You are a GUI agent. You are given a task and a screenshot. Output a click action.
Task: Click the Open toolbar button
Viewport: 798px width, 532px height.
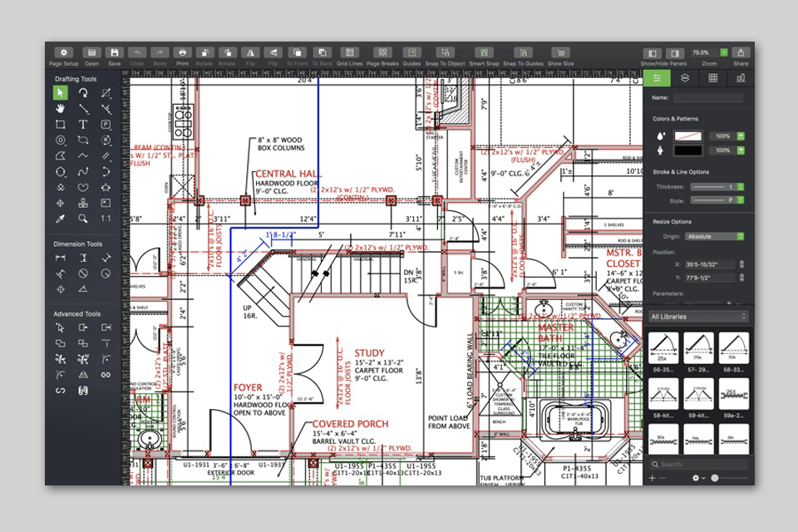pyautogui.click(x=91, y=52)
